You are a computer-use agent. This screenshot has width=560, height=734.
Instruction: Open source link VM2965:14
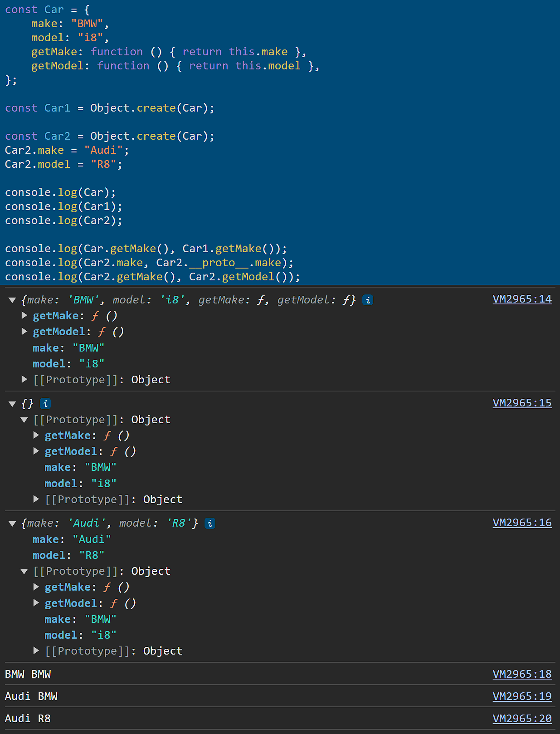click(522, 299)
